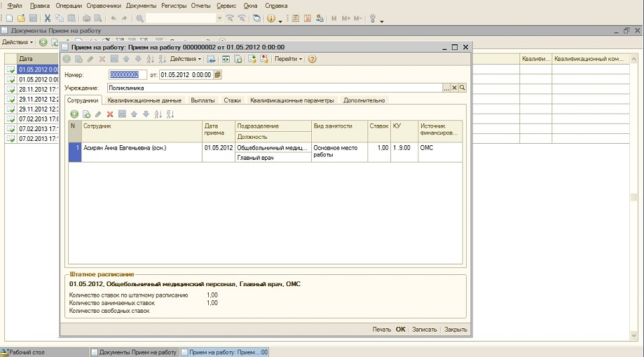Click the help question-mark icon in document toolbar
This screenshot has width=644, height=357.
(x=313, y=59)
